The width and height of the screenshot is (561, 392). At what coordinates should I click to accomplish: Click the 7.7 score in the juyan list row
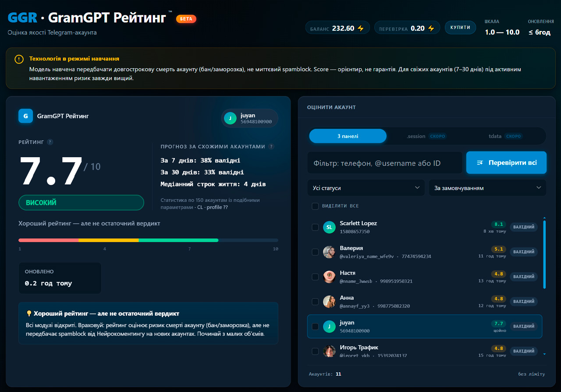[499, 324]
